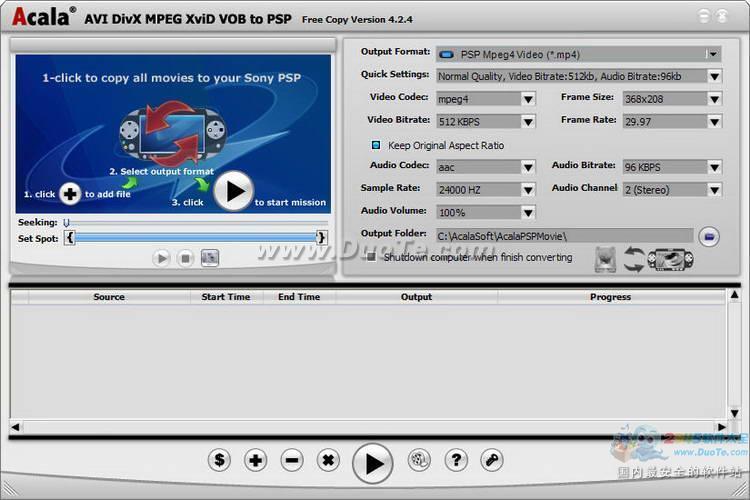
Task: Click the Output Folder path field
Action: [x=564, y=236]
